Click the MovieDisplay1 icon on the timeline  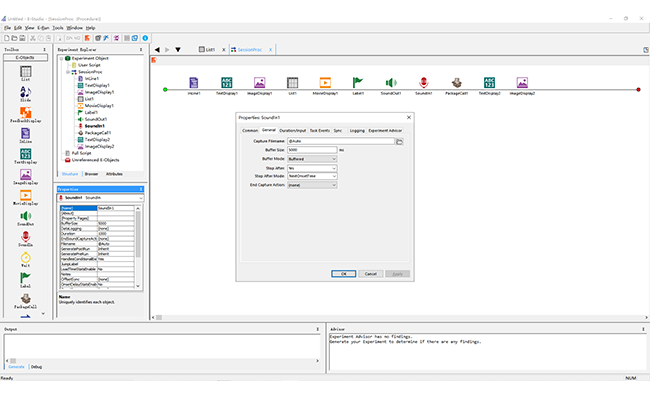tap(325, 82)
